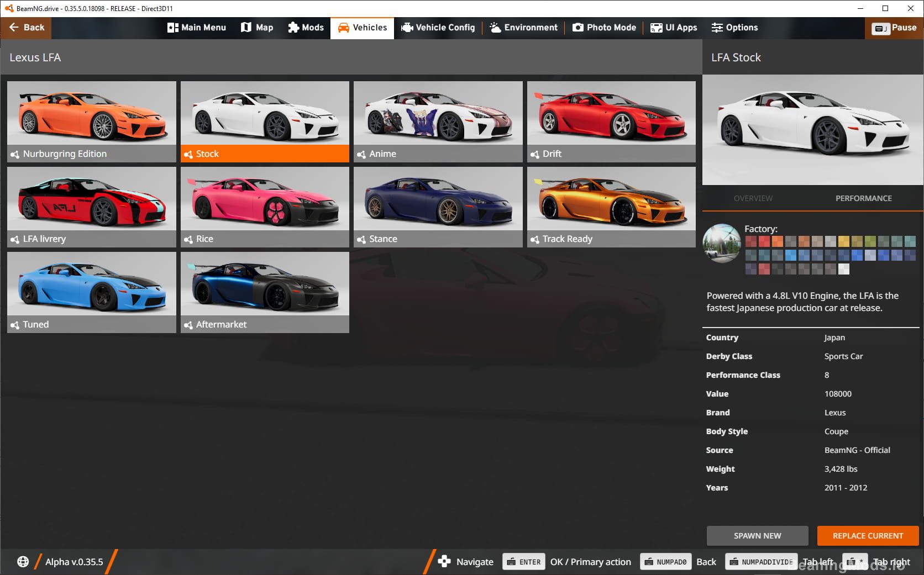Click the Source value BeamNG - Official
The width and height of the screenshot is (924, 575).
(x=857, y=450)
